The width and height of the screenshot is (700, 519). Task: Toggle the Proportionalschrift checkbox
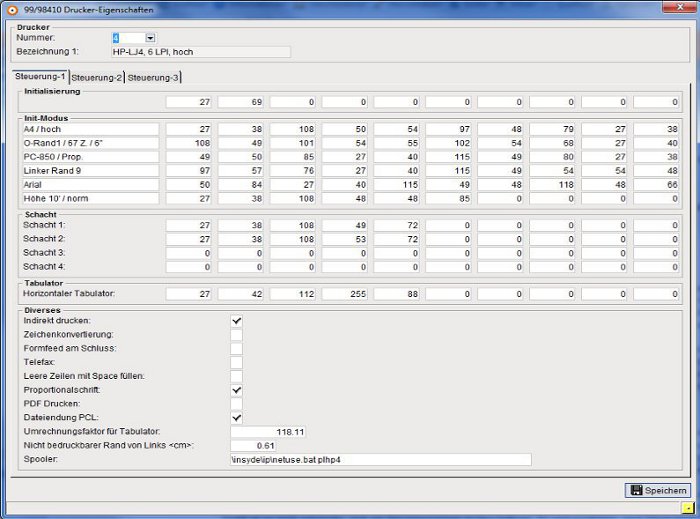click(237, 390)
